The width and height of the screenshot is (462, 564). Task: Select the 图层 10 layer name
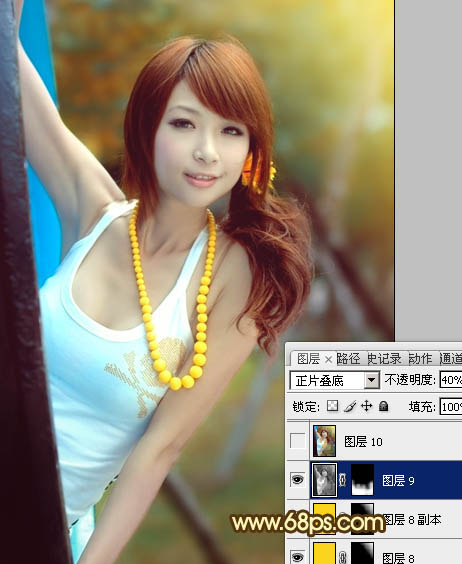tap(363, 441)
